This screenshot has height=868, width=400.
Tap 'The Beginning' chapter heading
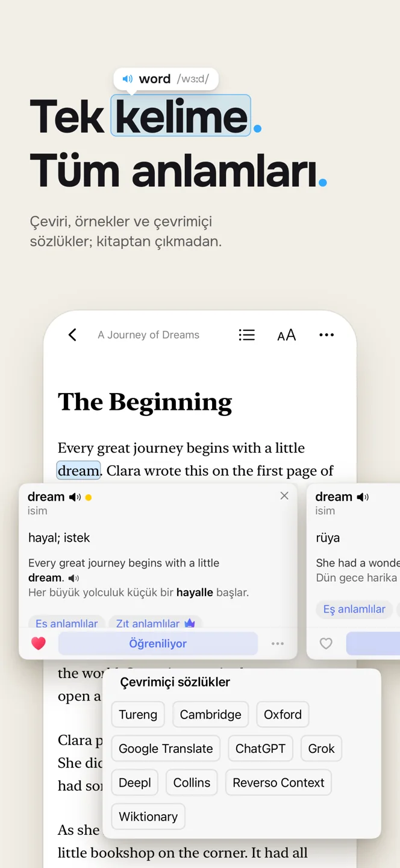(145, 403)
